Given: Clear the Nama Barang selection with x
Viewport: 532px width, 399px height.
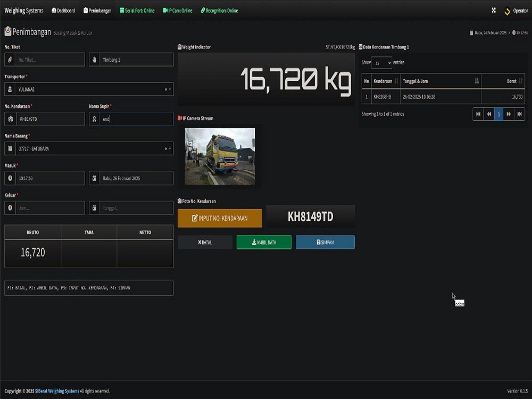Looking at the screenshot, I should click(166, 148).
